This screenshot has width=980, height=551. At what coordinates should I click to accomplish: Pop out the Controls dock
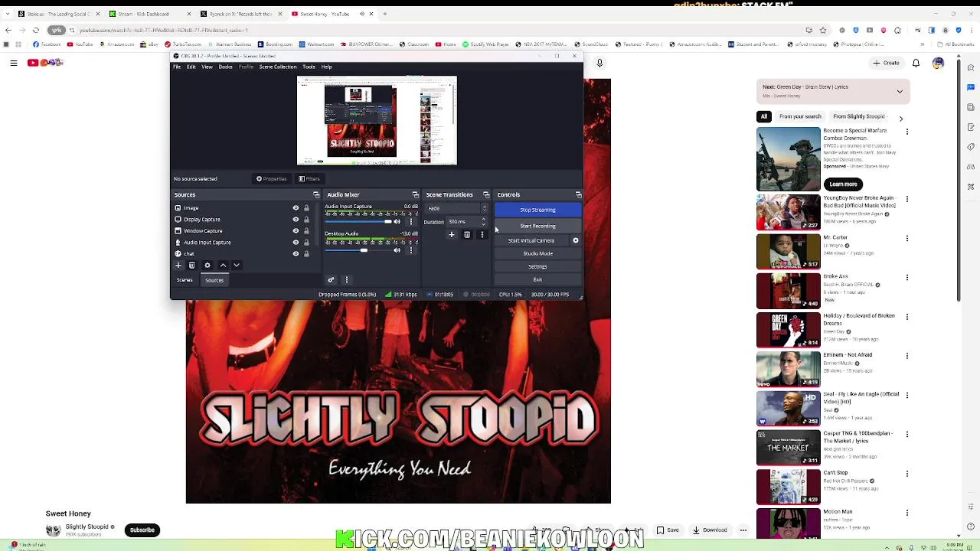pyautogui.click(x=578, y=195)
